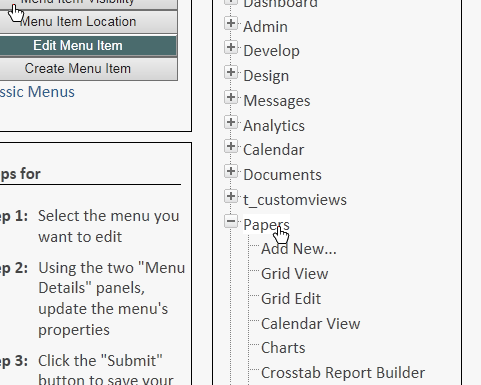Expand the Admin tree node
The image size is (481, 385).
231,23
